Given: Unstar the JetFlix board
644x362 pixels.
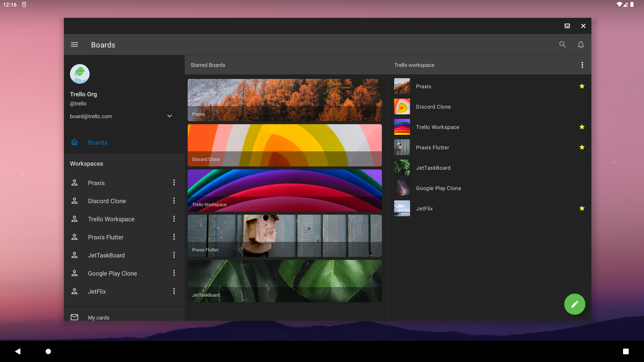Looking at the screenshot, I should tap(582, 208).
